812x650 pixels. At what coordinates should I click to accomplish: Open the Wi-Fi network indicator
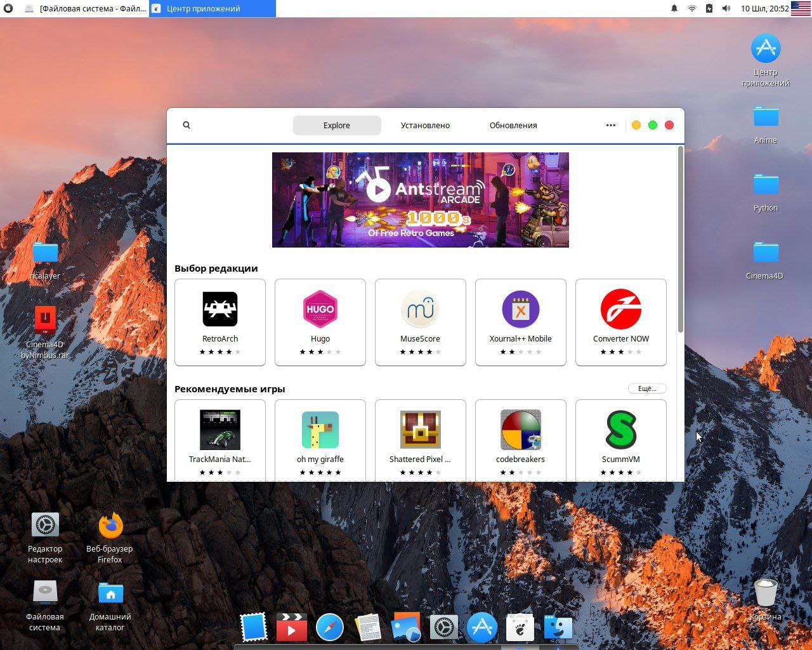pyautogui.click(x=692, y=8)
